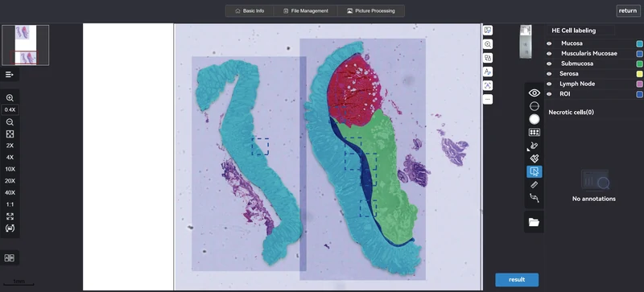Open the more options ellipsis icon

pyautogui.click(x=488, y=100)
